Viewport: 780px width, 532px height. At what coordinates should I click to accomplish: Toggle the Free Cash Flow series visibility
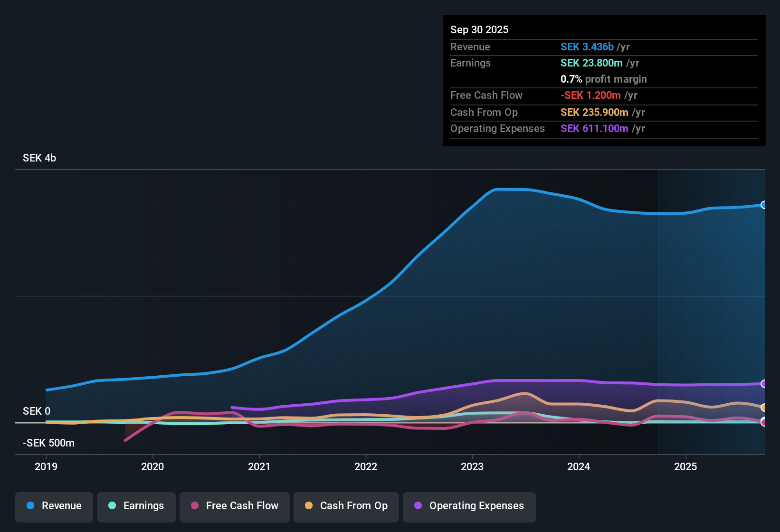234,506
